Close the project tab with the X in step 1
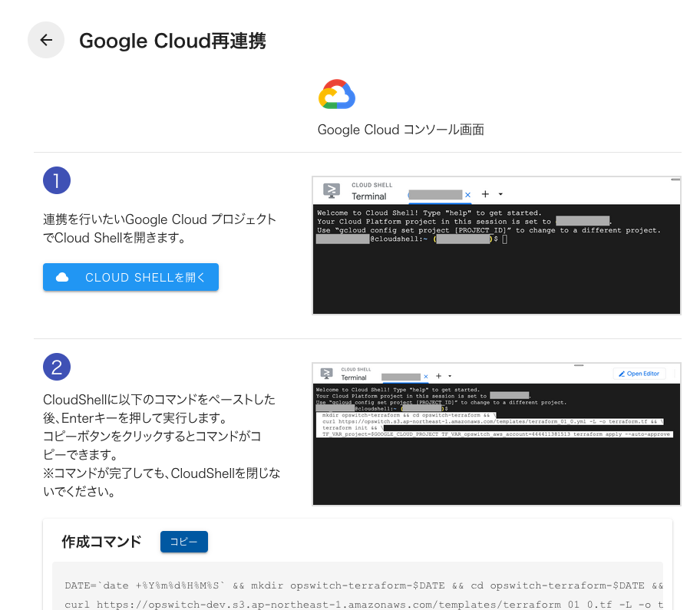 [x=467, y=194]
